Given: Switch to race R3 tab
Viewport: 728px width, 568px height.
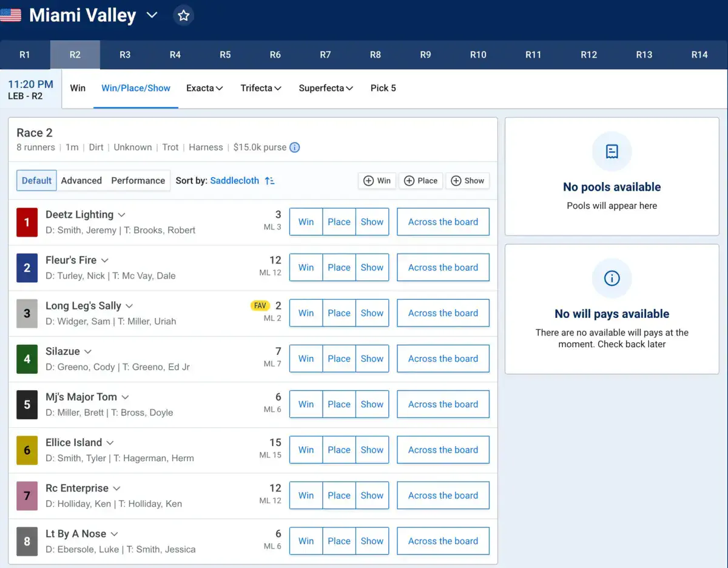Looking at the screenshot, I should pos(125,55).
